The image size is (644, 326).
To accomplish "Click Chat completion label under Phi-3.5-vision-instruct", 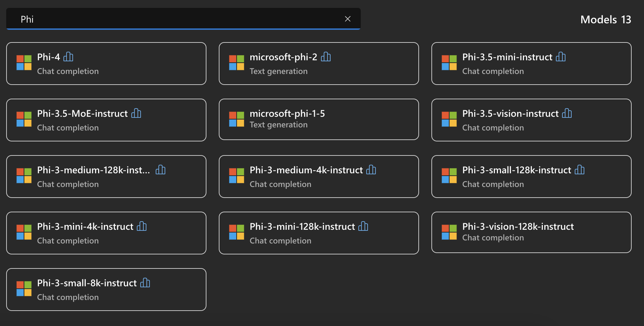I will [x=493, y=128].
